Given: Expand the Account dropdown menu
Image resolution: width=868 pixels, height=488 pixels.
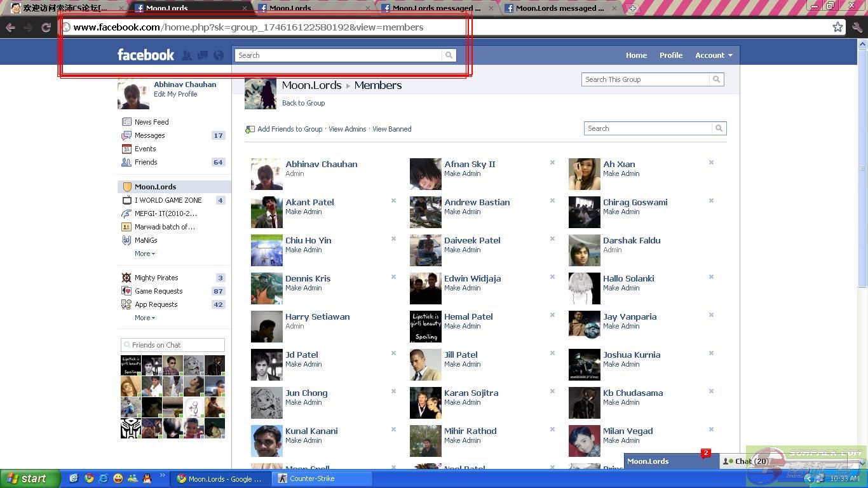Looking at the screenshot, I should pos(714,55).
